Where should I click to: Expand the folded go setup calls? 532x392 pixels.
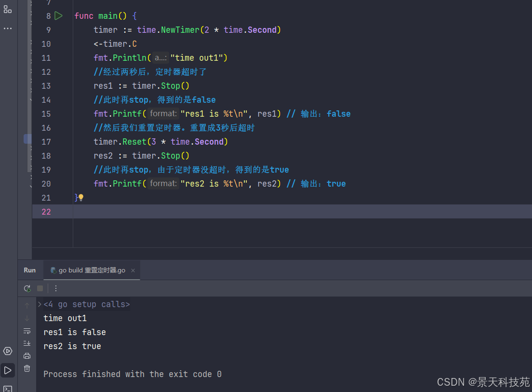tap(40, 304)
